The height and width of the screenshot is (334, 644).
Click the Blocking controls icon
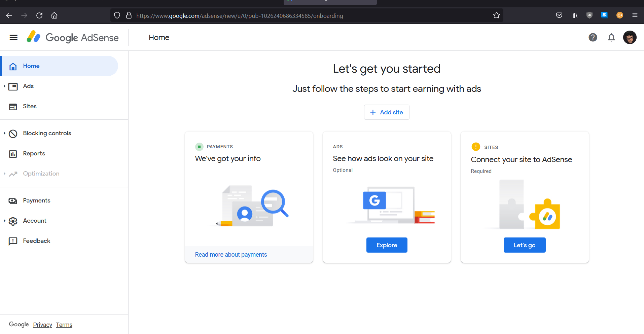point(13,134)
